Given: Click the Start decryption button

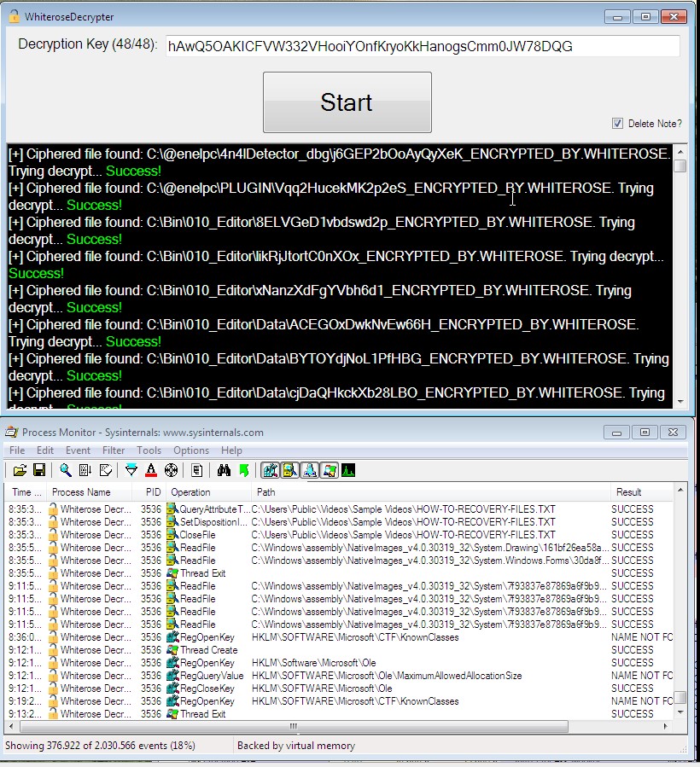Looking at the screenshot, I should pos(347,102).
